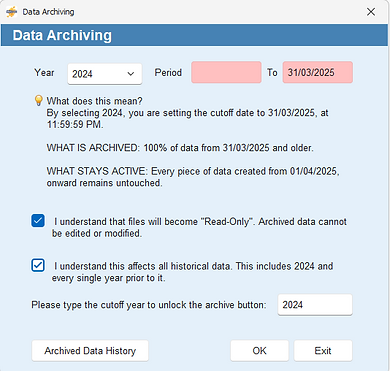
Task: Click the 'What does this mean?' text
Action: point(94,101)
